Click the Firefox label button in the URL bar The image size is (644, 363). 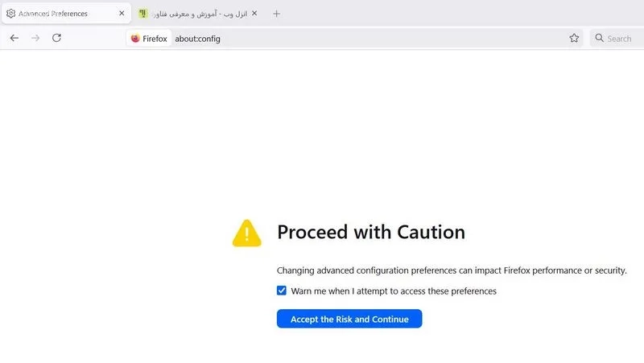[149, 39]
